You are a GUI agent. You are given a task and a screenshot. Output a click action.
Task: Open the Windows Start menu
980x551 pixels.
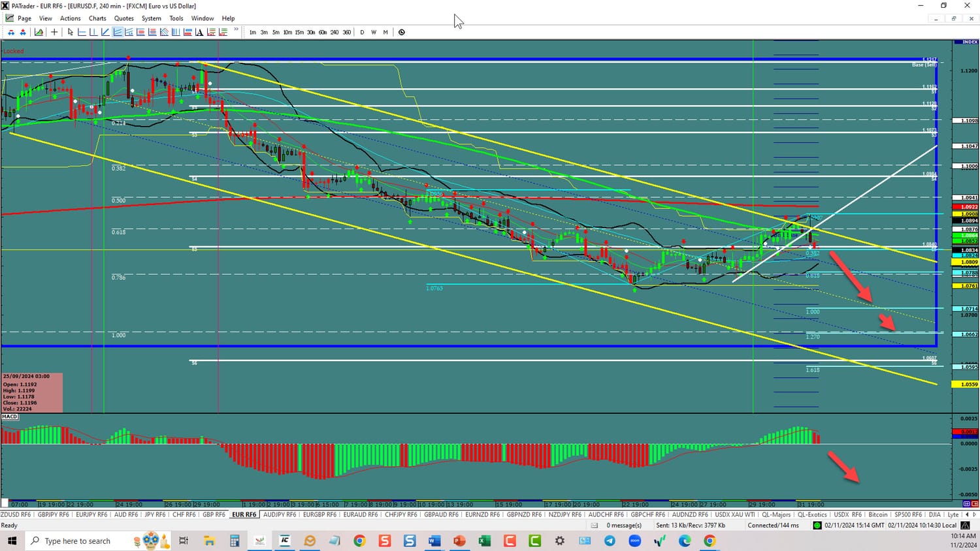click(12, 541)
